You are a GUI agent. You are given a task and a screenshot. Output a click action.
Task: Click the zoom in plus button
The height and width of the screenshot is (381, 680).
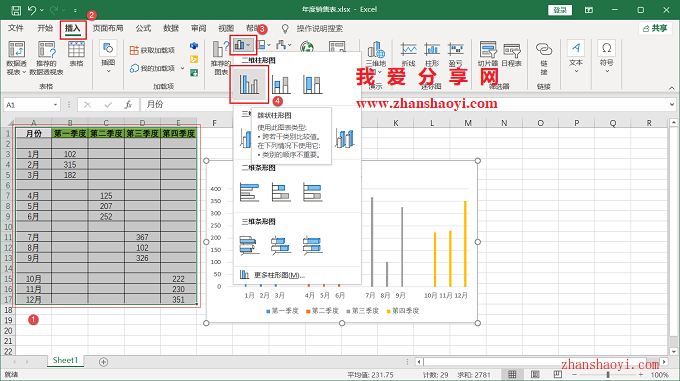(x=641, y=374)
